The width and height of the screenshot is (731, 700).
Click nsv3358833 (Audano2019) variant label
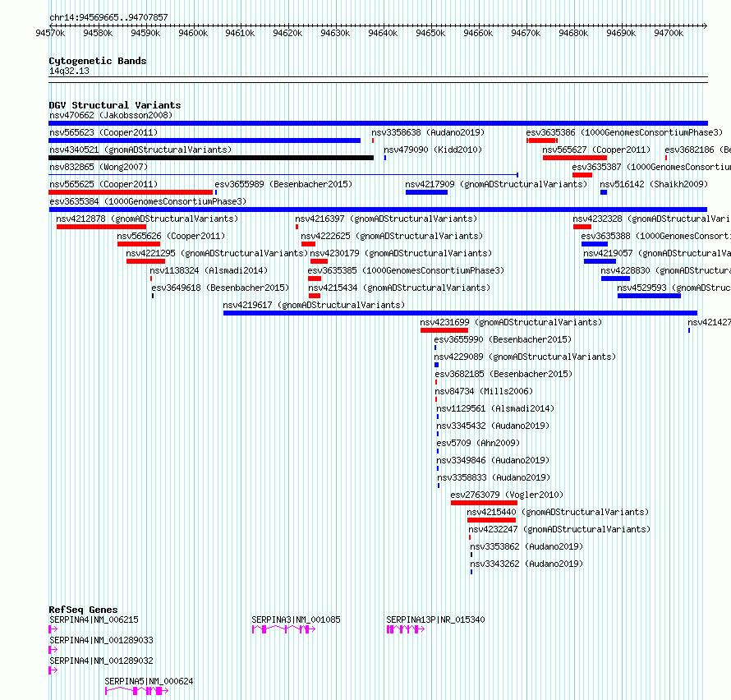pyautogui.click(x=494, y=477)
